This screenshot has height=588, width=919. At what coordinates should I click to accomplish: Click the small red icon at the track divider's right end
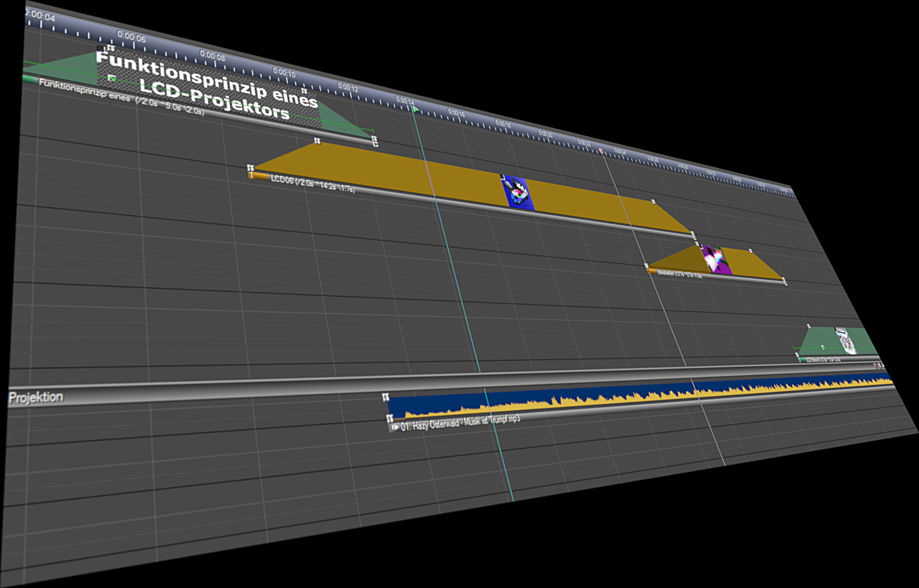click(x=876, y=366)
